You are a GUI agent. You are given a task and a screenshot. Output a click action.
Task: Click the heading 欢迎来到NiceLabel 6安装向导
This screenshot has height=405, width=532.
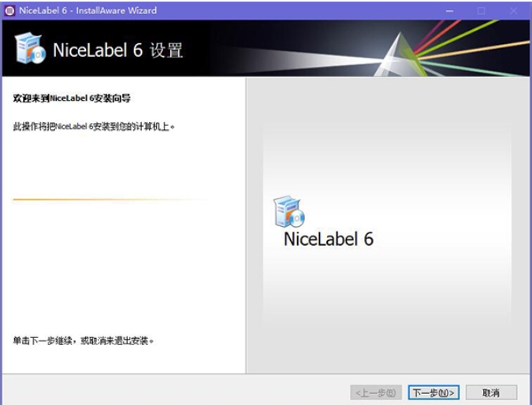click(x=72, y=98)
